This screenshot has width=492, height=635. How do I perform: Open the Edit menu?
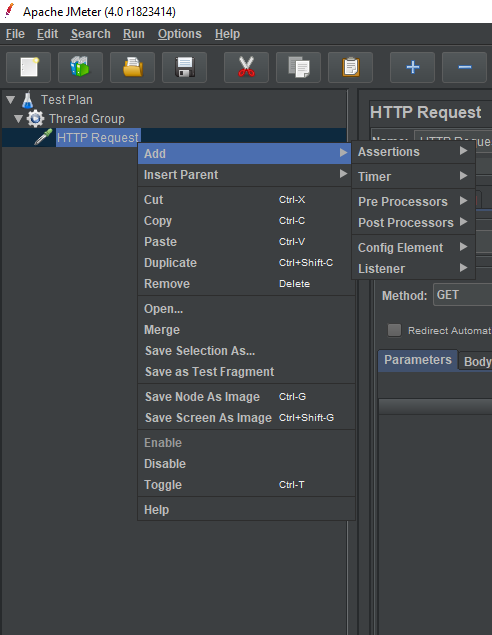(x=47, y=34)
